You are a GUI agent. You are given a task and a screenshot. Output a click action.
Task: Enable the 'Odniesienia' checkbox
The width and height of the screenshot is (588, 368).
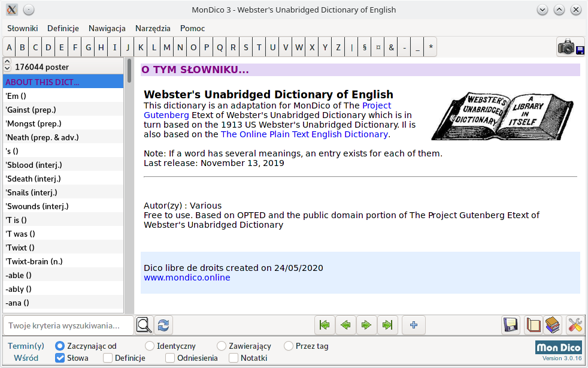[170, 358]
